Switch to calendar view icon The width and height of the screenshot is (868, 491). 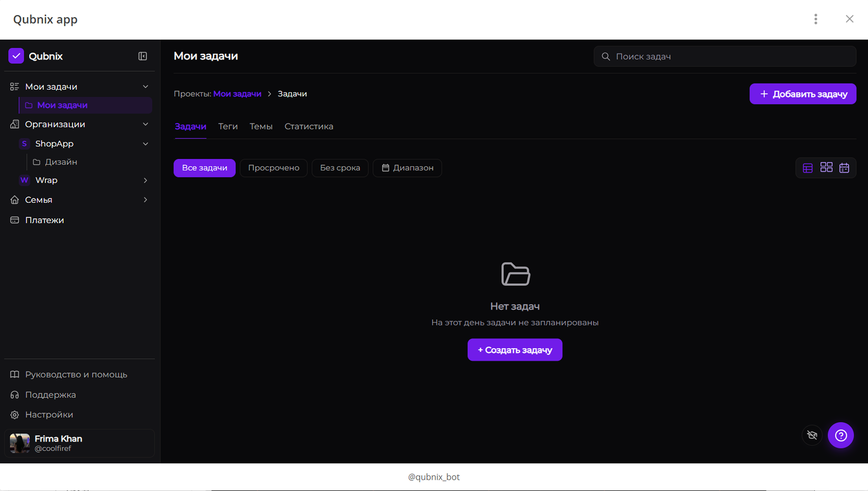(844, 167)
